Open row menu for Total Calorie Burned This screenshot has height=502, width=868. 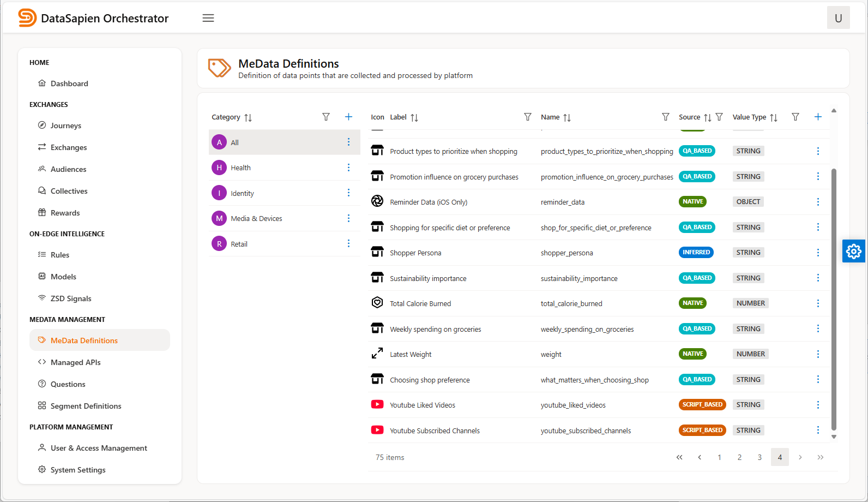(x=818, y=303)
